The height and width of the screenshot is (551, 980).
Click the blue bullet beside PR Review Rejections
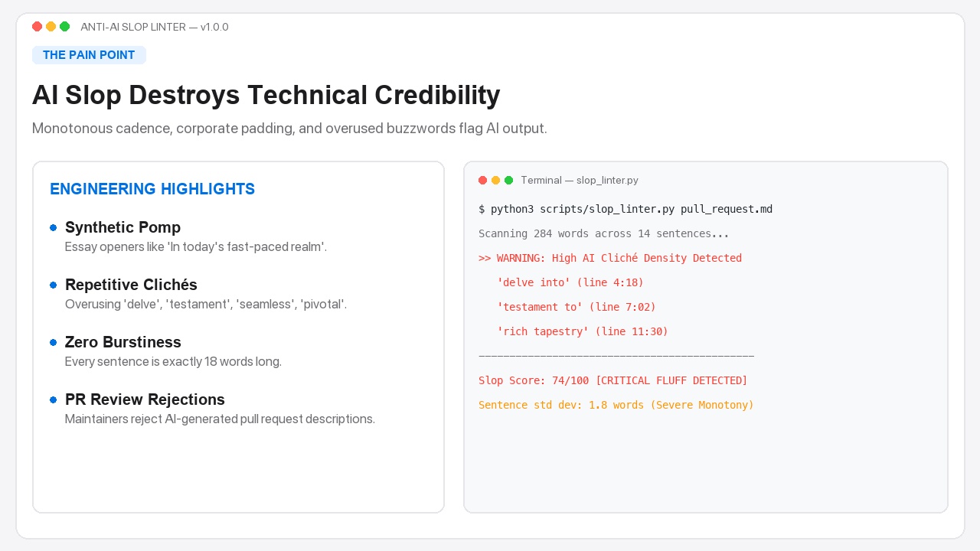(54, 399)
